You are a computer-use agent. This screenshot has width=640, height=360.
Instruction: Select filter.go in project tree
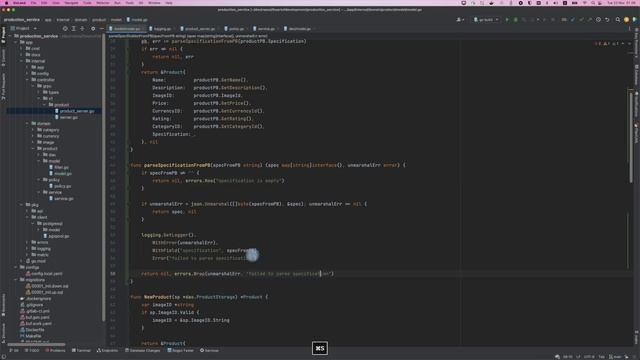coord(61,167)
